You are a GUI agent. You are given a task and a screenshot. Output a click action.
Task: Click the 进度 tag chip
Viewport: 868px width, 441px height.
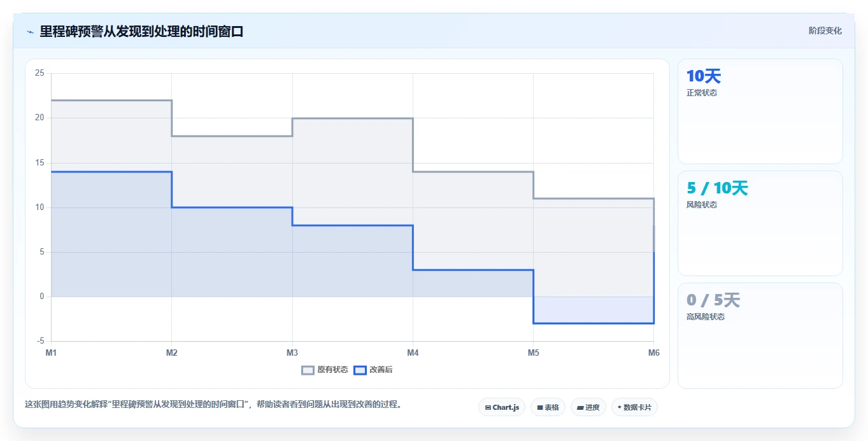(x=588, y=407)
